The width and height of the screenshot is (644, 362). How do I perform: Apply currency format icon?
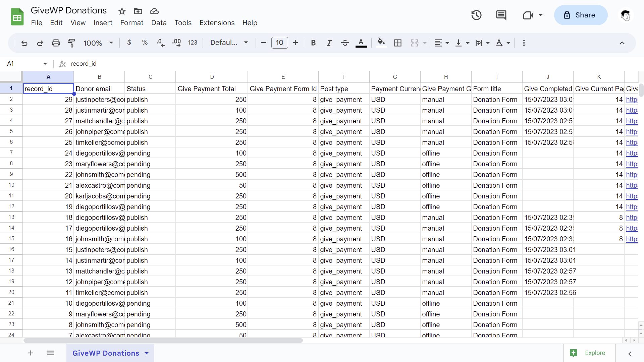(x=129, y=43)
